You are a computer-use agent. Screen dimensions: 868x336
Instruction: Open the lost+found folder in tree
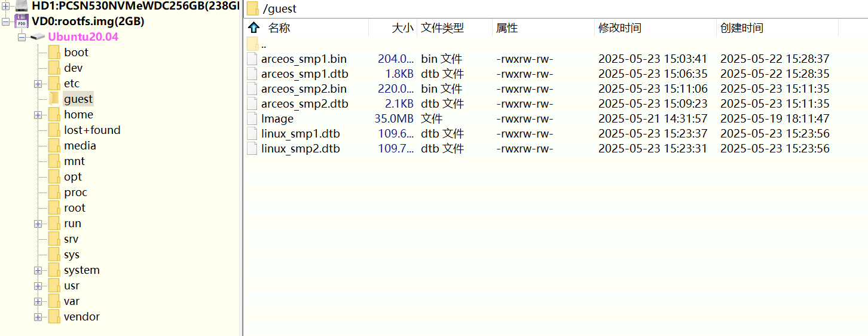click(92, 130)
